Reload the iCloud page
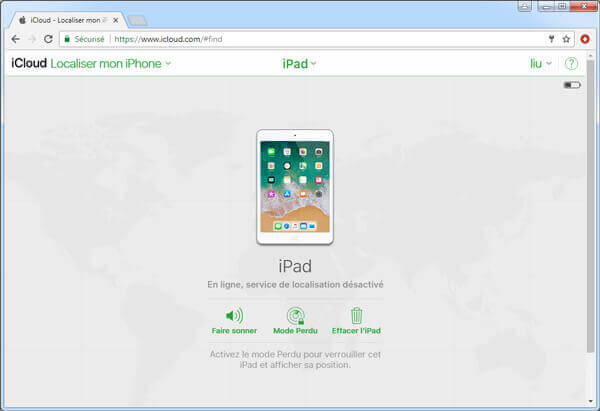Viewport: 600px width, 411px height. 48,39
